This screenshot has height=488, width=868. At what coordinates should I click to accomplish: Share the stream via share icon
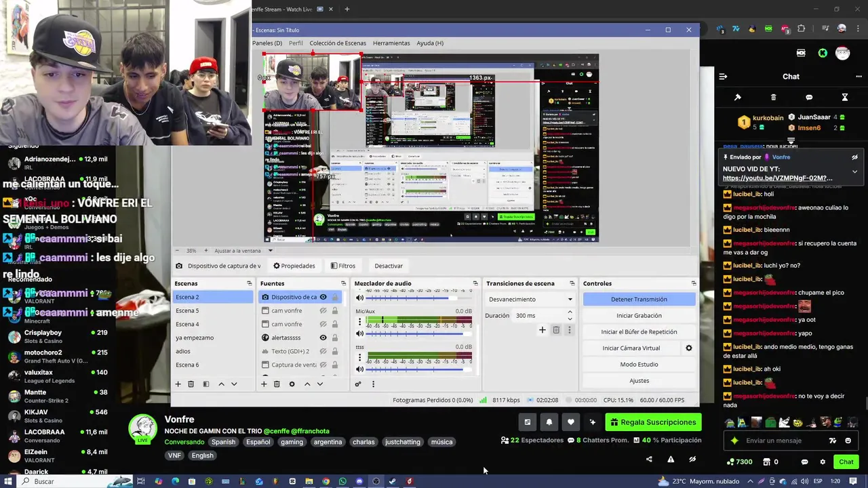(649, 460)
